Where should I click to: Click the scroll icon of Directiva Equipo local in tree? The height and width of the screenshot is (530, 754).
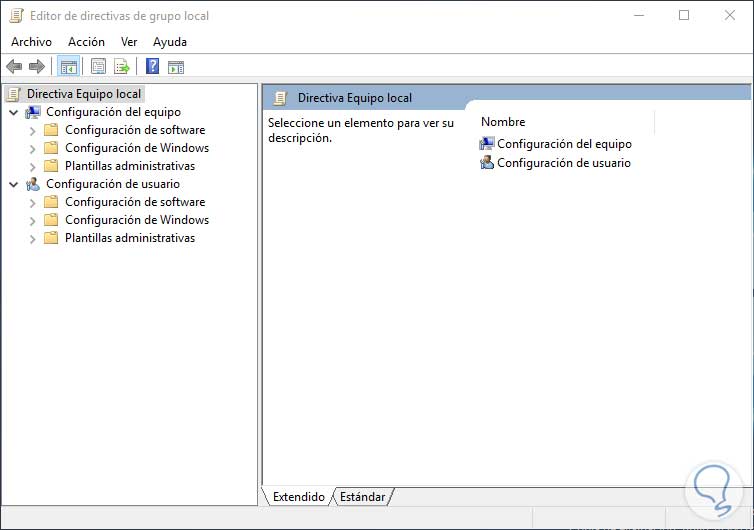tap(14, 94)
